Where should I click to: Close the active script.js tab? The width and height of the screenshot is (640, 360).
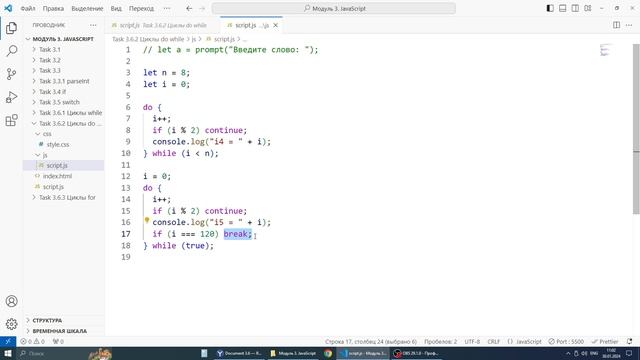coord(276,25)
